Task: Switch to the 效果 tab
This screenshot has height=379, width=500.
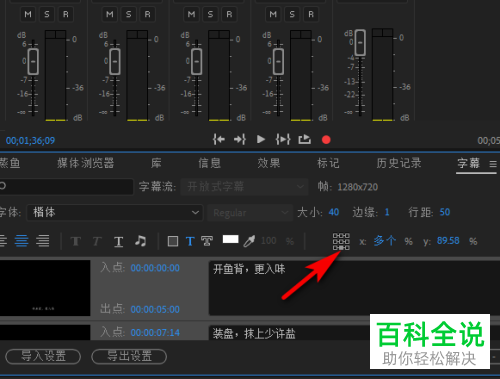Action: [x=269, y=163]
